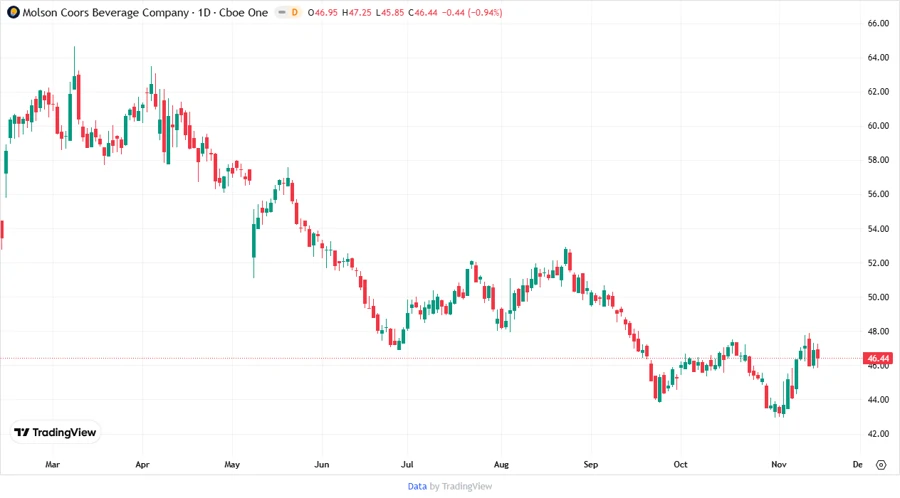Screen dimensions: 900x498
Task: Click the 64.00 price axis label
Action: pos(878,57)
